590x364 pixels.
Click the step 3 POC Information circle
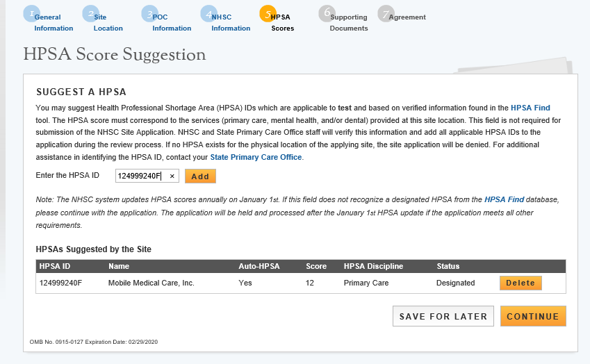pyautogui.click(x=149, y=14)
